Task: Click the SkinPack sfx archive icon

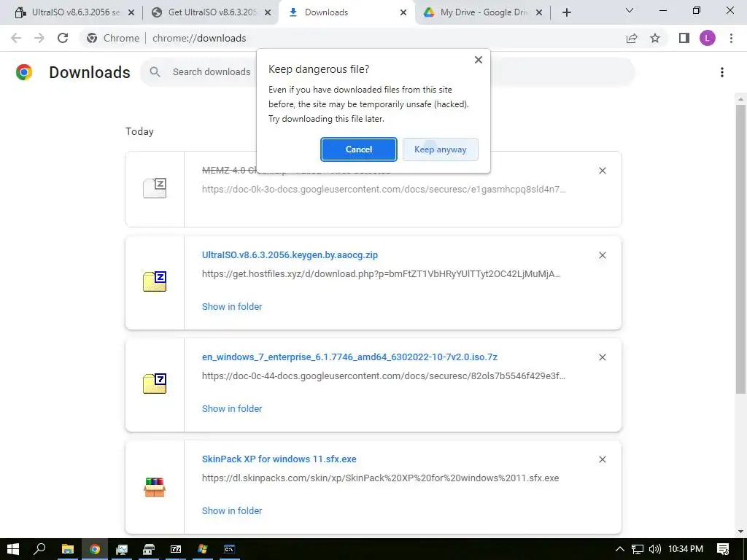Action: pos(155,487)
